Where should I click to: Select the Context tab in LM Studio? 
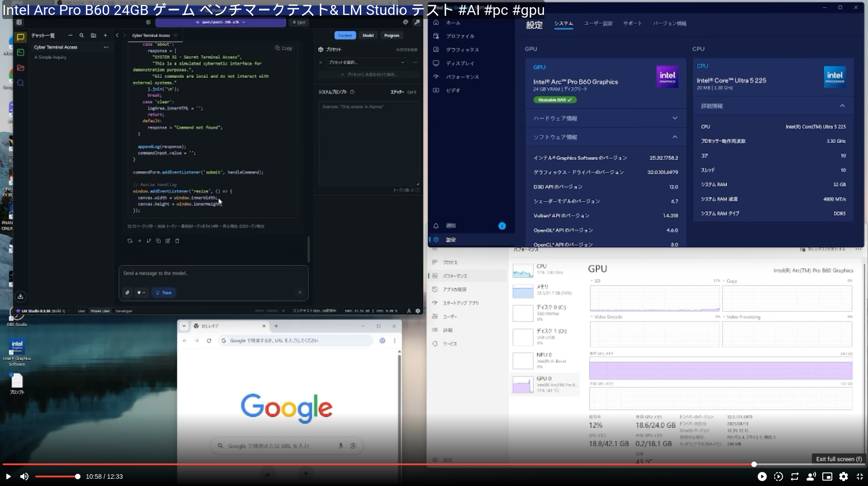[345, 35]
